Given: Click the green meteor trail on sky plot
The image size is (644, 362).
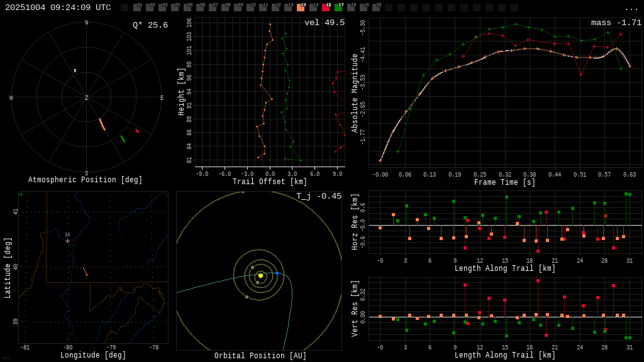Looking at the screenshot, I should (123, 139).
